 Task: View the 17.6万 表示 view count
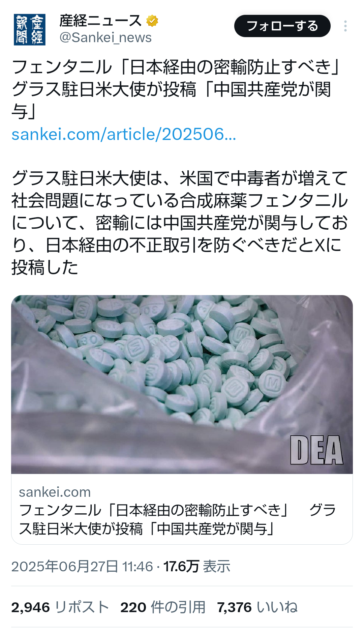(x=197, y=566)
